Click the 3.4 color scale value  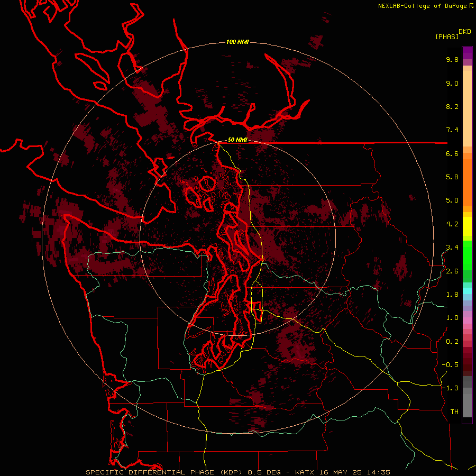(452, 248)
